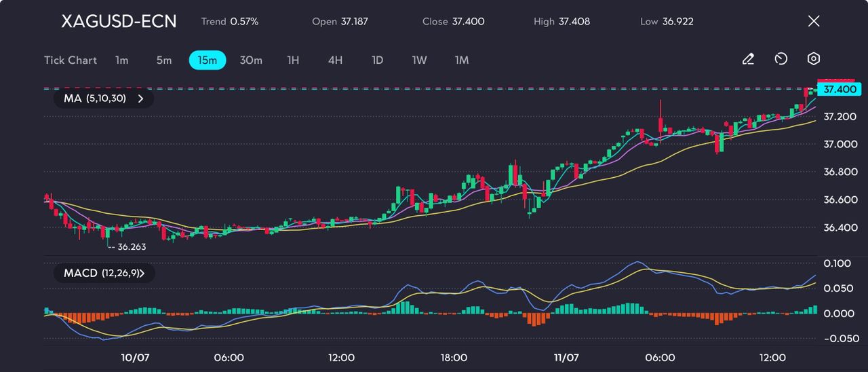Image resolution: width=868 pixels, height=372 pixels.
Task: Switch to Tick Chart view
Action: (71, 60)
